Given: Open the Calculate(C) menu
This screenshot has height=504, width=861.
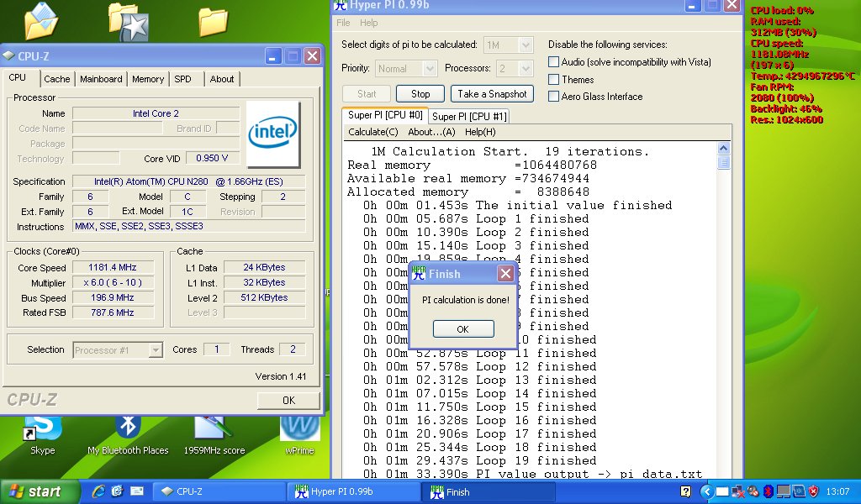Looking at the screenshot, I should tap(372, 132).
